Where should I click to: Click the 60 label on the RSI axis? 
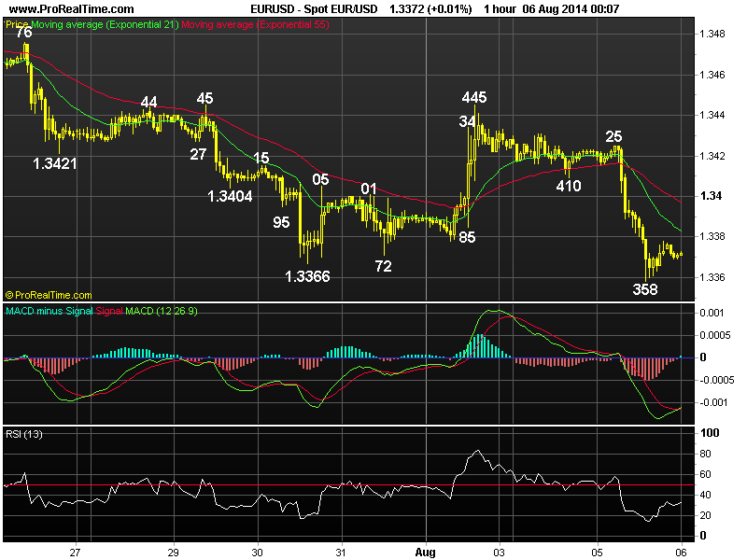[706, 474]
